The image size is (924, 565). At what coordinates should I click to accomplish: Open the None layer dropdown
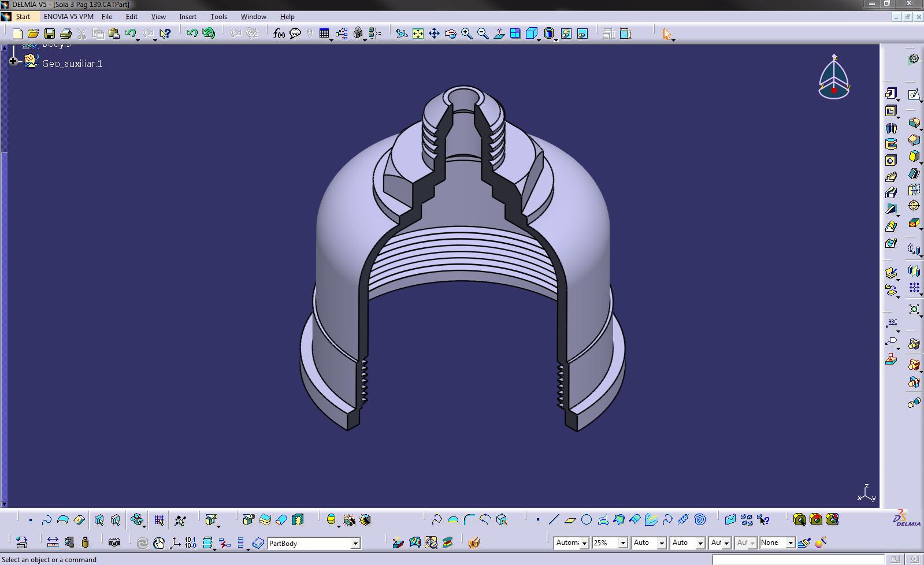(791, 543)
